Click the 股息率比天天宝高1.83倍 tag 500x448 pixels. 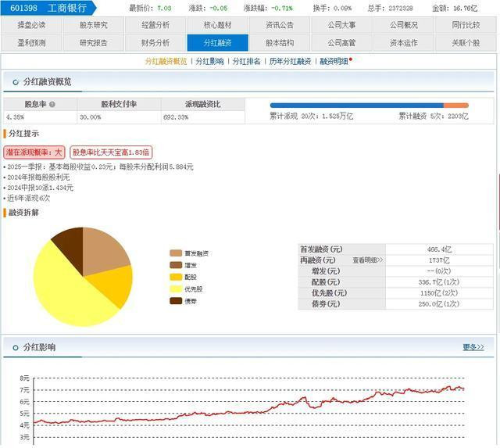coord(111,152)
